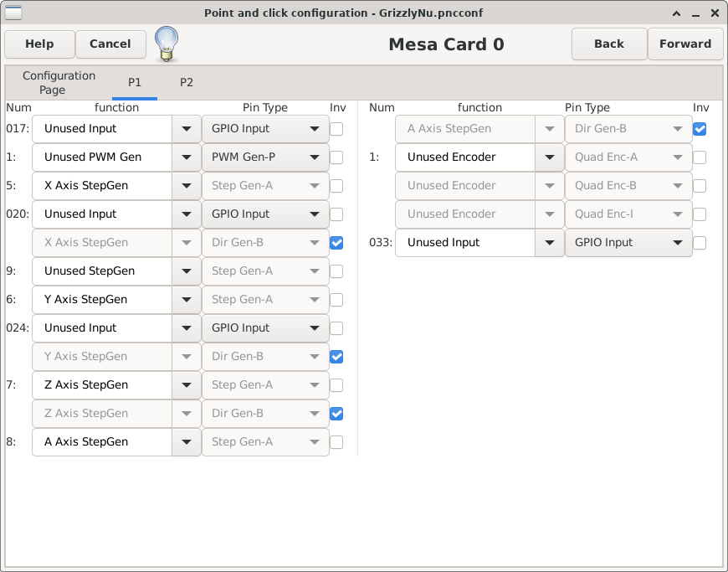Open function dropdown for pin 017

point(186,129)
